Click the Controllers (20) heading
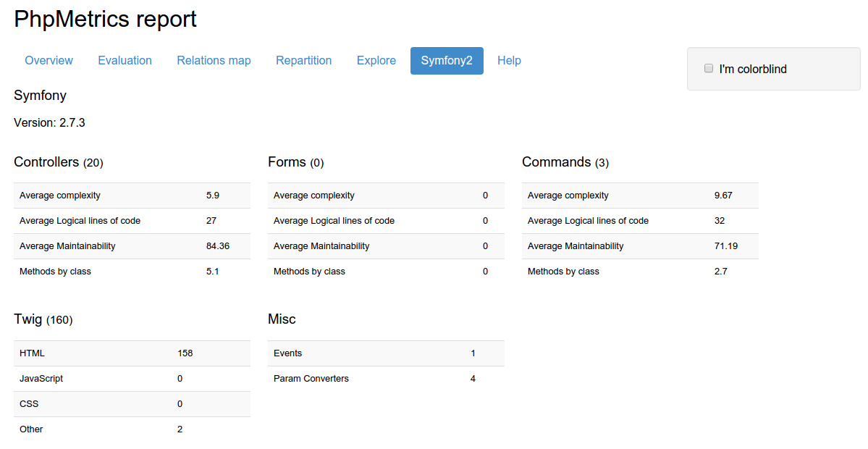The width and height of the screenshot is (868, 449). point(58,162)
